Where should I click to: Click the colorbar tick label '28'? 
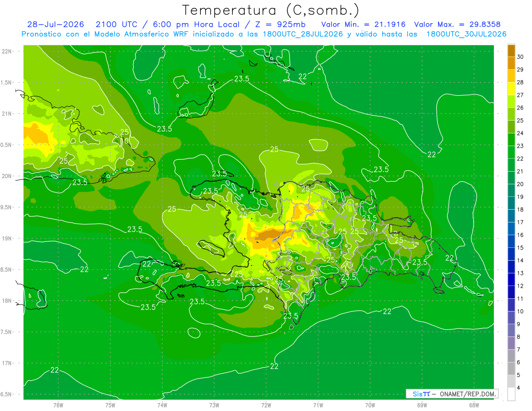pos(521,82)
